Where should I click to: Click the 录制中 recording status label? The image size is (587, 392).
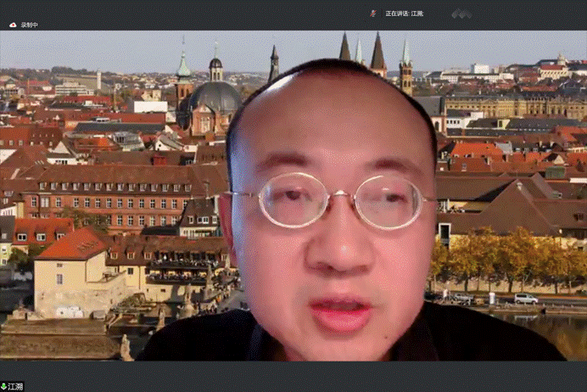point(29,25)
